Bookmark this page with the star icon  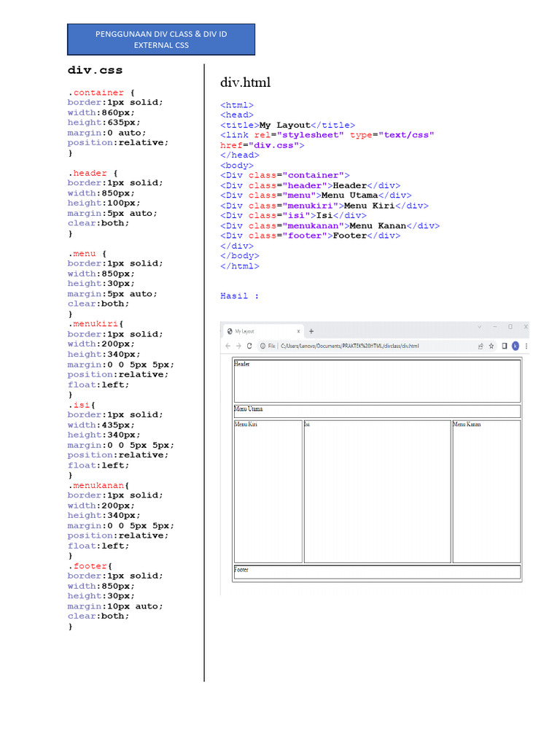[x=492, y=346]
